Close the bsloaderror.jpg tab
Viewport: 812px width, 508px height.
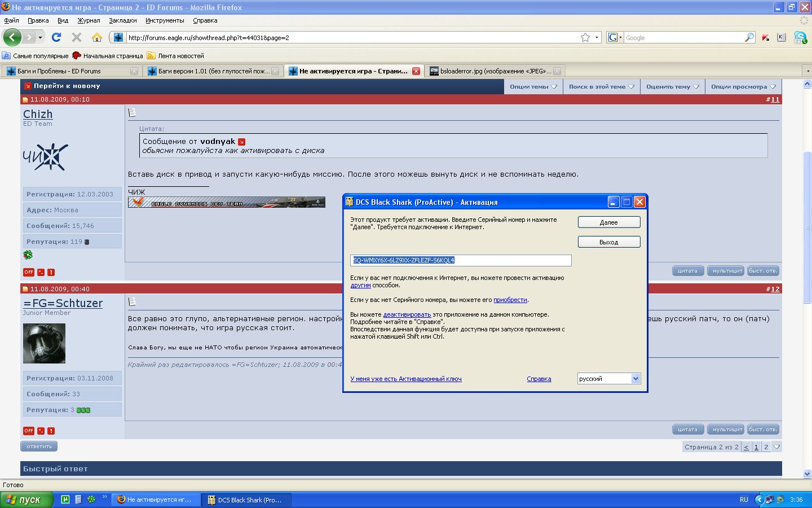557,71
